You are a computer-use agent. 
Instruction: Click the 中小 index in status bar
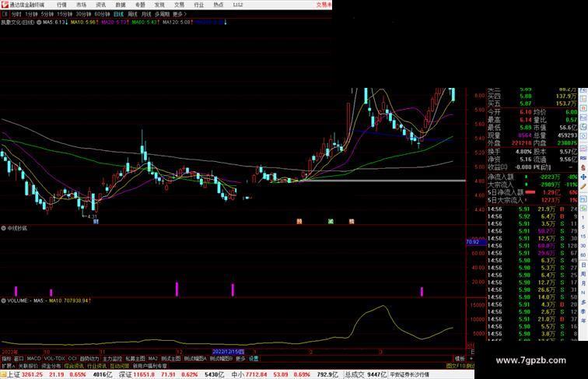[x=238, y=374]
